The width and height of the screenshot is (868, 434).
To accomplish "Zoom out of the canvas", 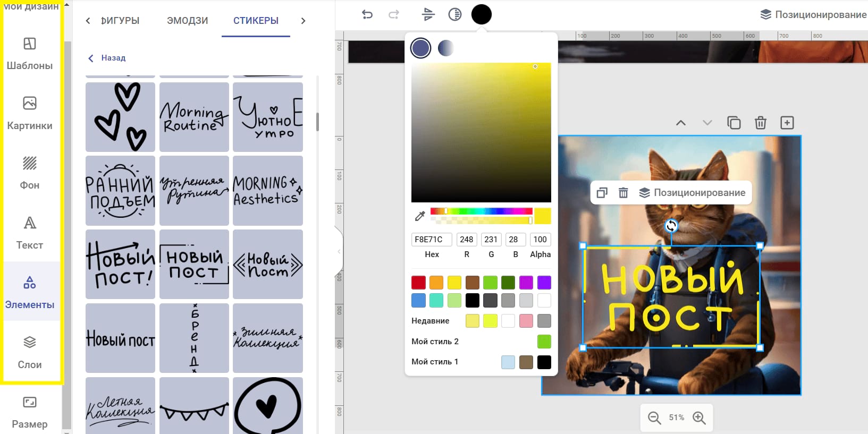I will tap(654, 418).
